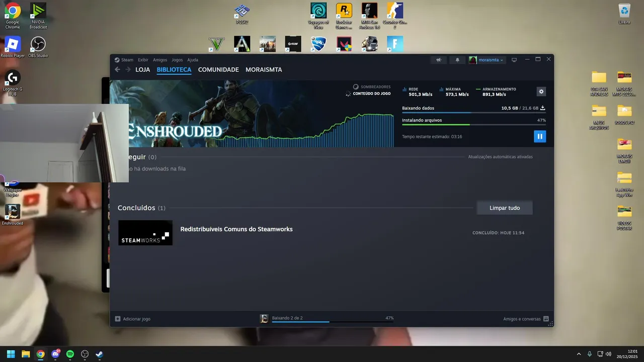Go forward with Steam's forward arrow
This screenshot has height=362, width=644.
pyautogui.click(x=128, y=69)
